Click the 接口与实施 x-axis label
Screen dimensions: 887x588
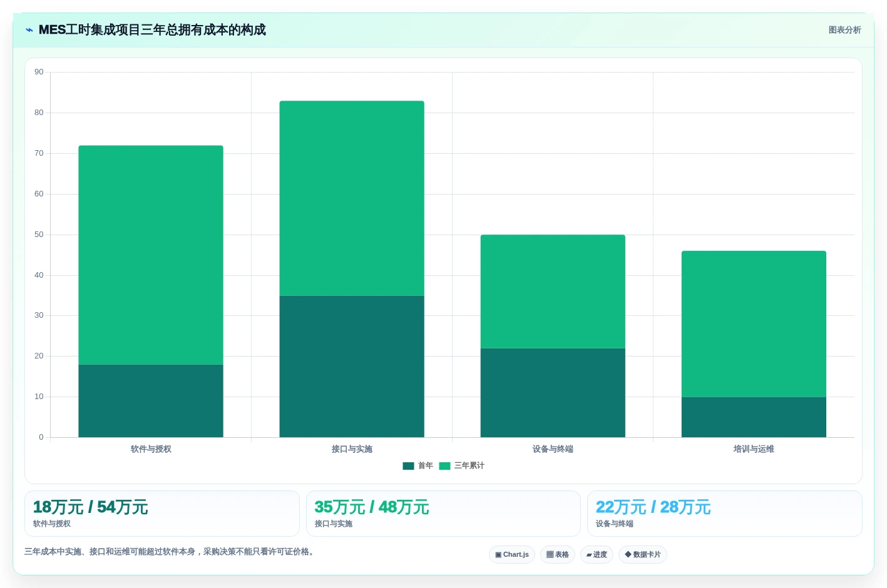coord(352,449)
